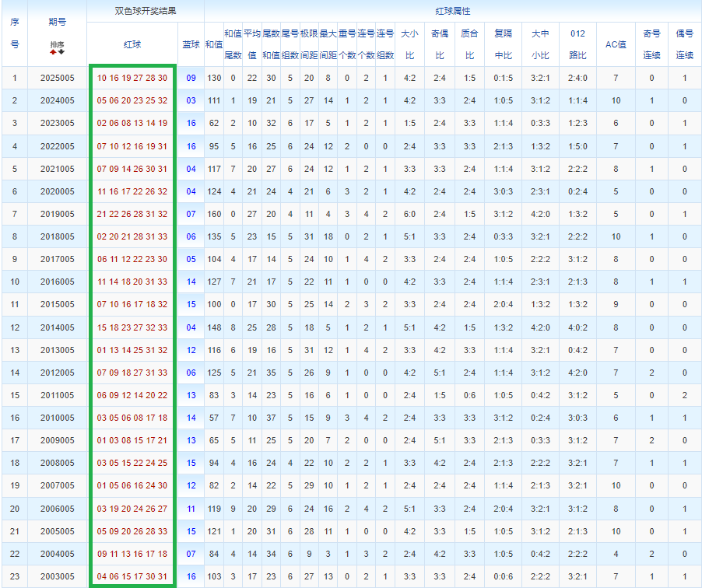
Task: Click the 序号 column header
Action: [14, 33]
